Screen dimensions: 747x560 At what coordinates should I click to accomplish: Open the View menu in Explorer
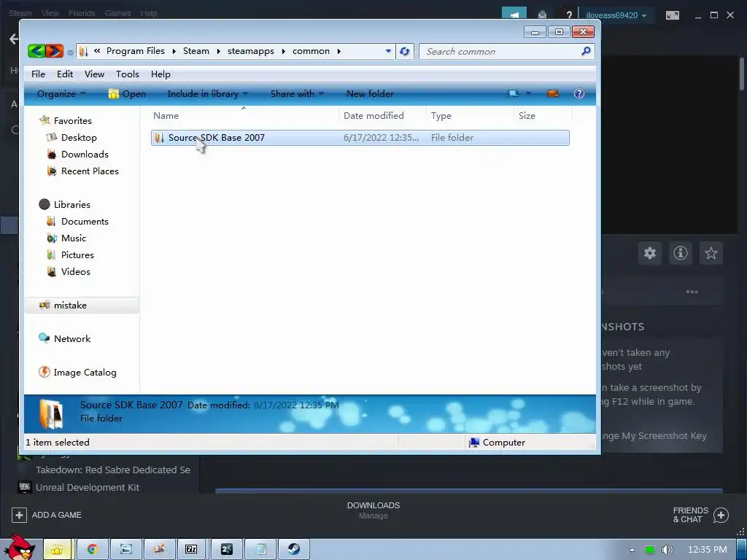pos(94,74)
